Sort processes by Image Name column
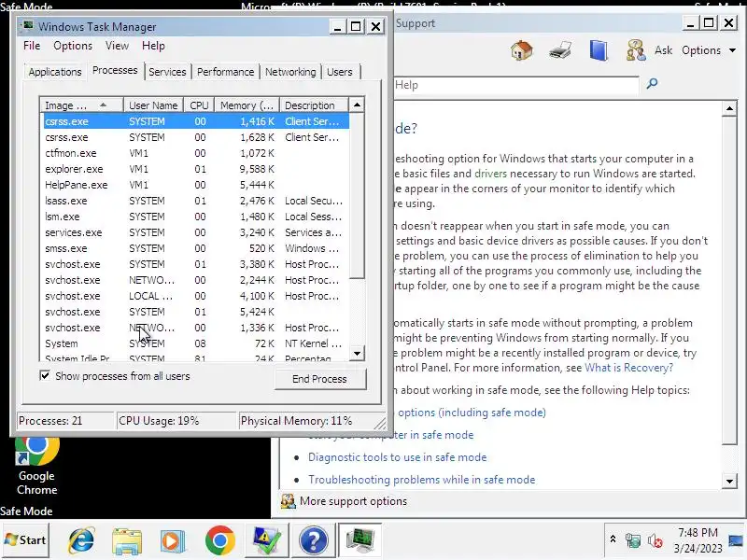The width and height of the screenshot is (747, 560). click(x=81, y=105)
